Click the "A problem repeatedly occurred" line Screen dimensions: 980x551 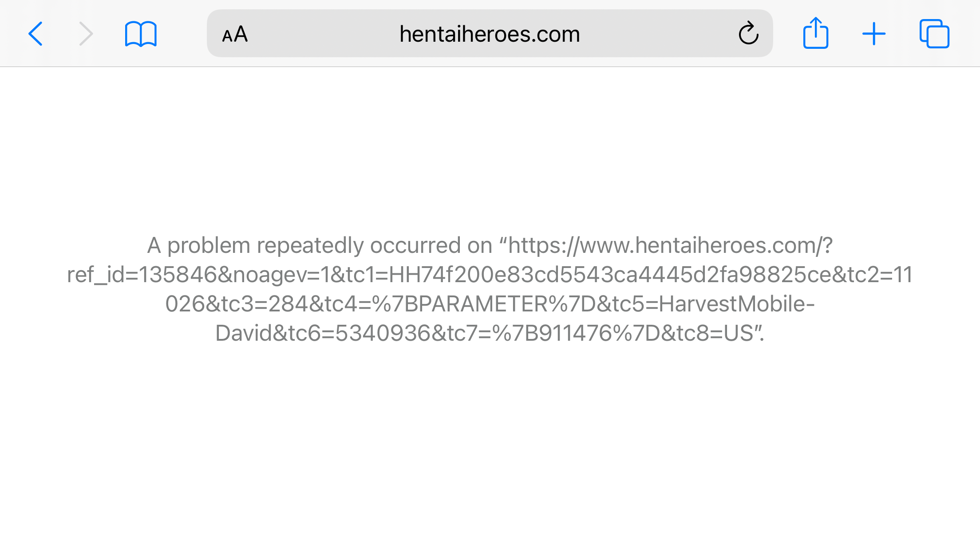click(x=490, y=245)
